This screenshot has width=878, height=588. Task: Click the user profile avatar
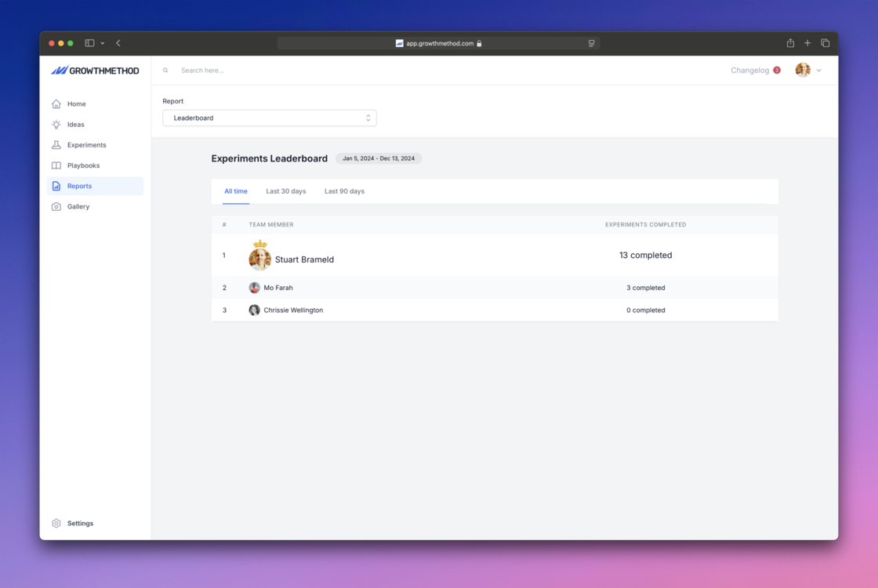tap(803, 70)
